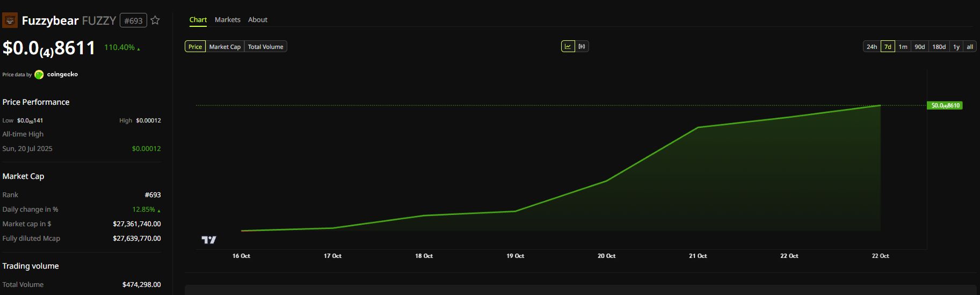The image size is (980, 295).
Task: Click the Fully diluted Mcap label
Action: (31, 239)
